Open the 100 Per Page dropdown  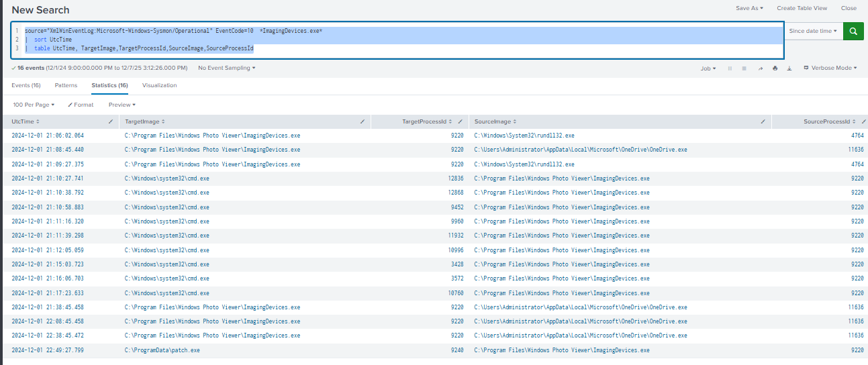click(34, 105)
